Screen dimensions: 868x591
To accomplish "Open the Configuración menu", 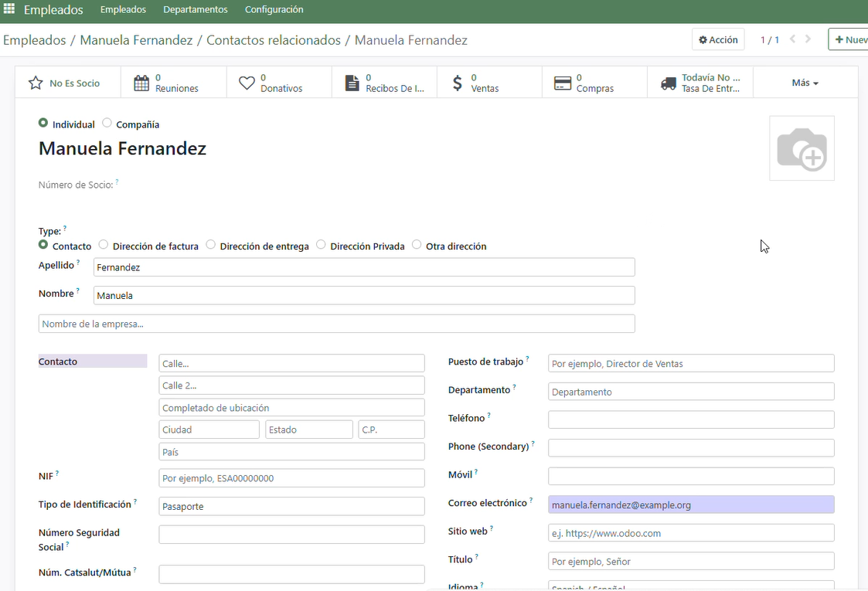I will click(x=274, y=10).
